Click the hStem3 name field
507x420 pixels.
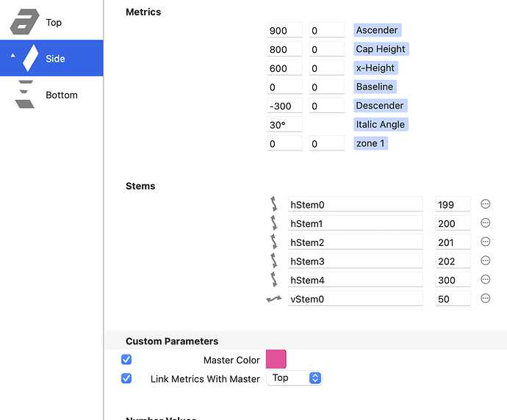(x=356, y=261)
